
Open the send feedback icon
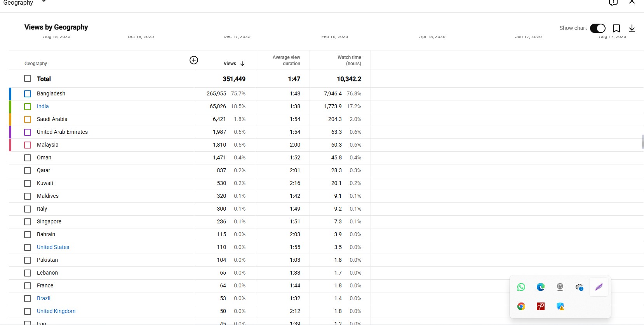(613, 2)
